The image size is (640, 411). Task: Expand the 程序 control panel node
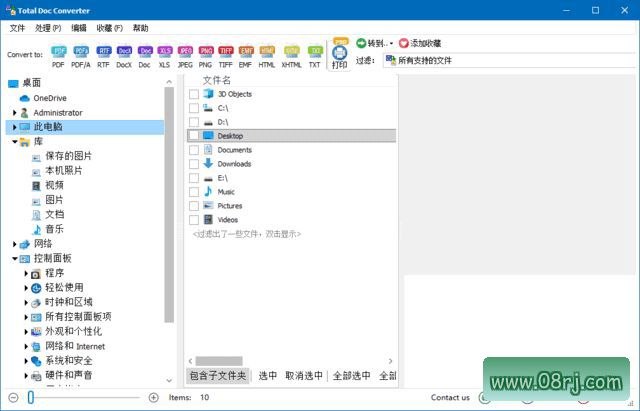pos(26,273)
